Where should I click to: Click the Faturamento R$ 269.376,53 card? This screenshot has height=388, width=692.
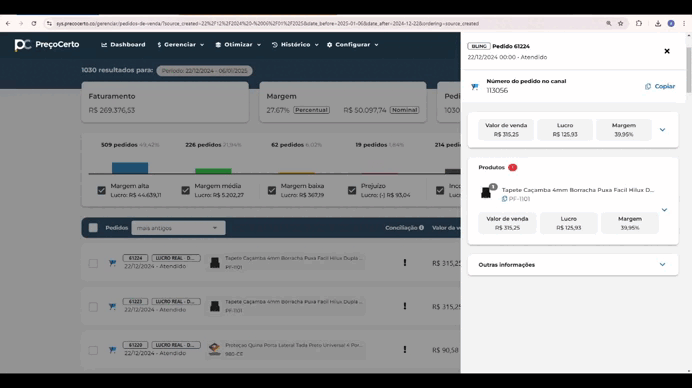[x=165, y=102]
